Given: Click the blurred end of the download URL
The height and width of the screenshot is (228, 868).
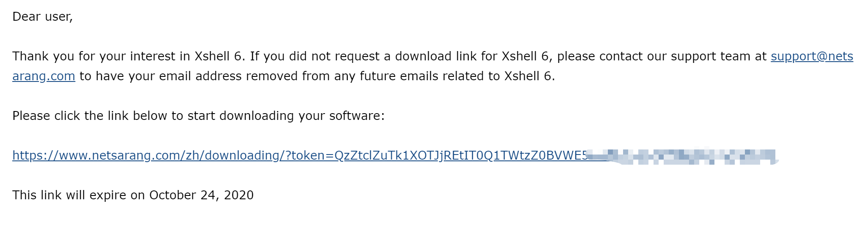Looking at the screenshot, I should click(x=683, y=156).
